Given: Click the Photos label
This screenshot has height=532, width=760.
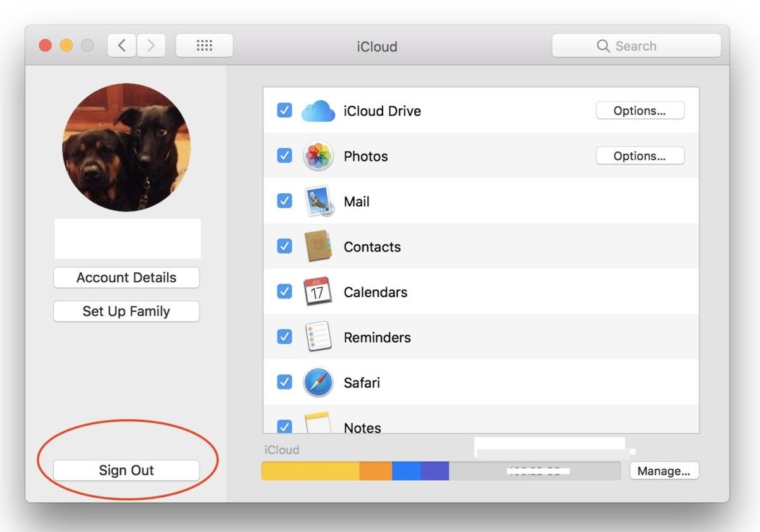Looking at the screenshot, I should (x=365, y=156).
